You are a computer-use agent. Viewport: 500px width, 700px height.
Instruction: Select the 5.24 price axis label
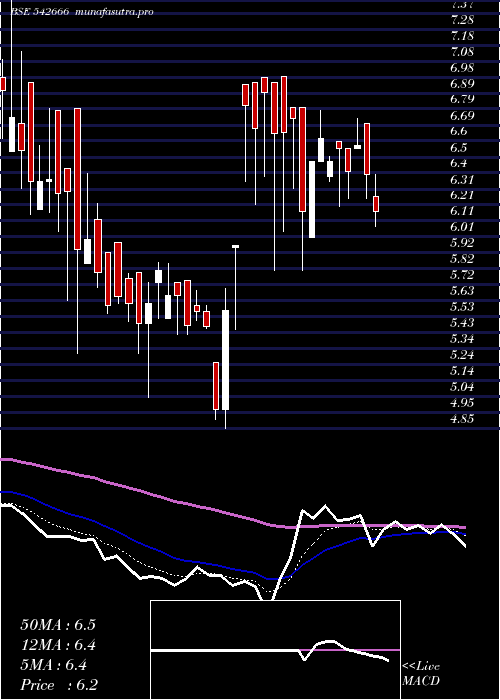coord(462,355)
